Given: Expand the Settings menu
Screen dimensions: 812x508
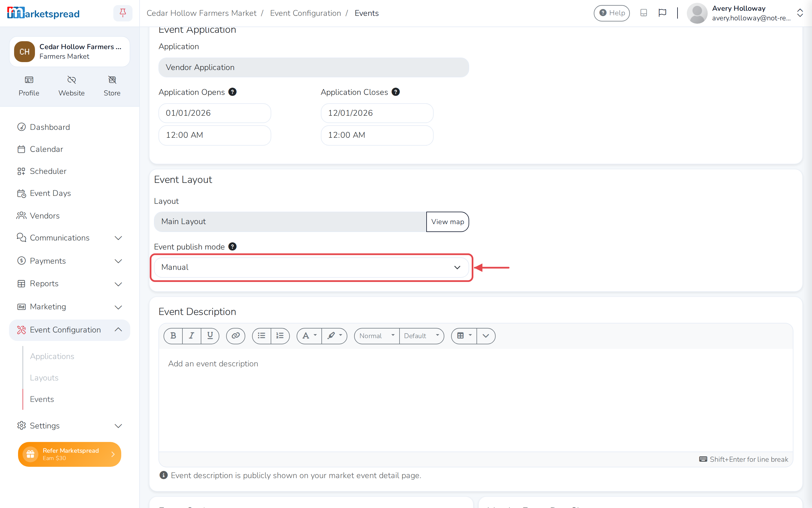Looking at the screenshot, I should 69,426.
